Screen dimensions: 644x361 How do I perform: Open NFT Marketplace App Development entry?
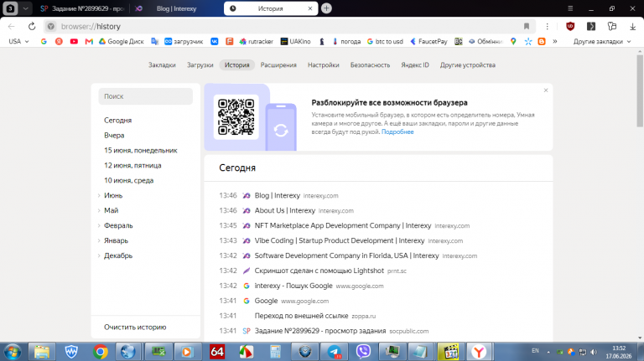[x=343, y=225]
